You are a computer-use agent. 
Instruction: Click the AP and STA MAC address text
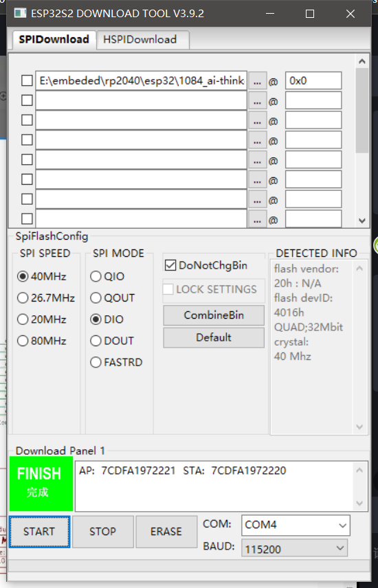pos(182,471)
